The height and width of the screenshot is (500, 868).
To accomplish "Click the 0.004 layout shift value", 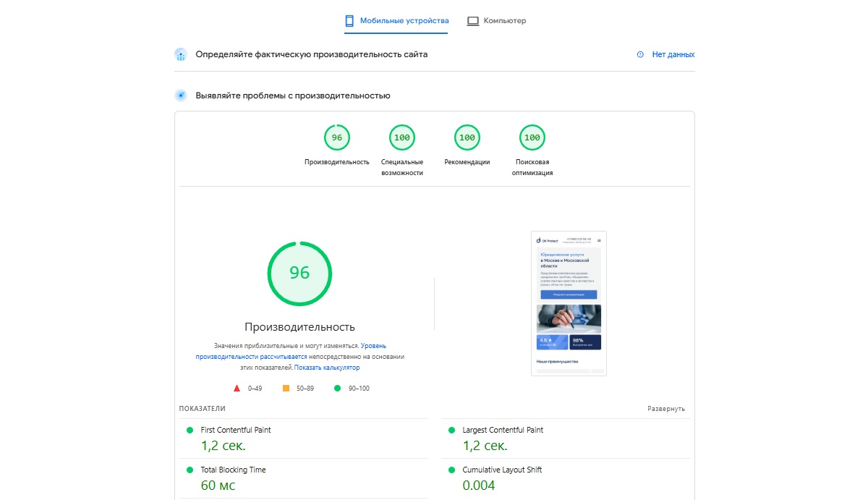I will pyautogui.click(x=479, y=486).
